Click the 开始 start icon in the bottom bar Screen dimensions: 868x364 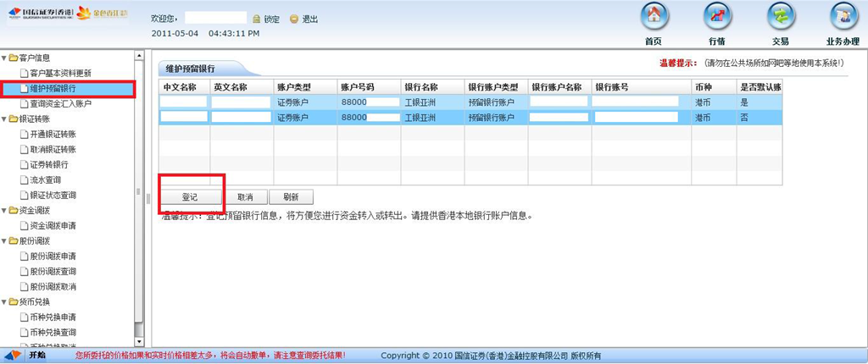(x=14, y=356)
